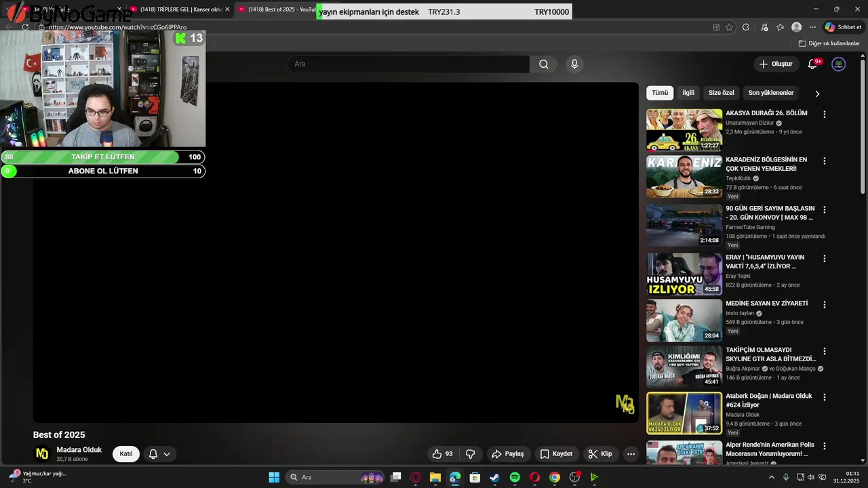The image size is (868, 488).
Task: Open browser extensions puzzle icon
Action: tap(745, 27)
